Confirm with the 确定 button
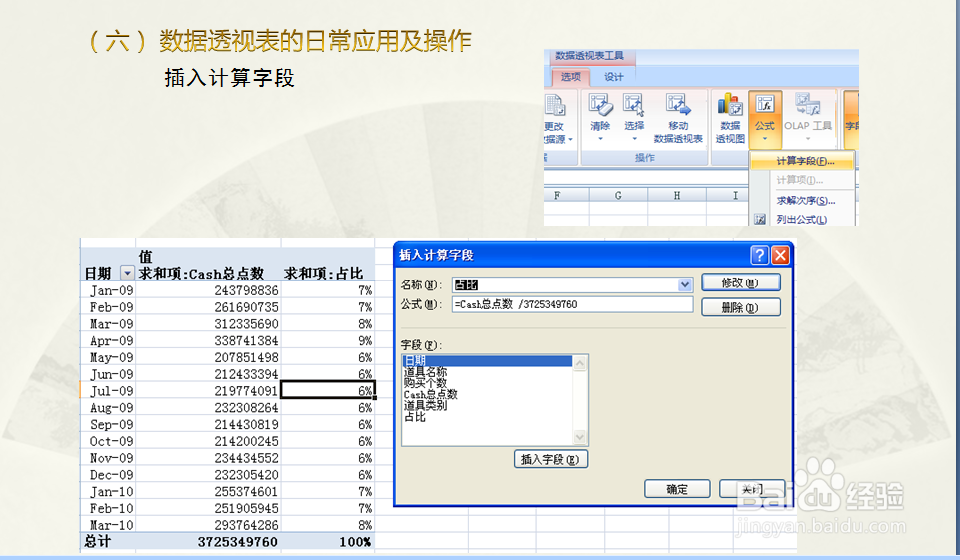Screen dimensions: 960x560 677,489
